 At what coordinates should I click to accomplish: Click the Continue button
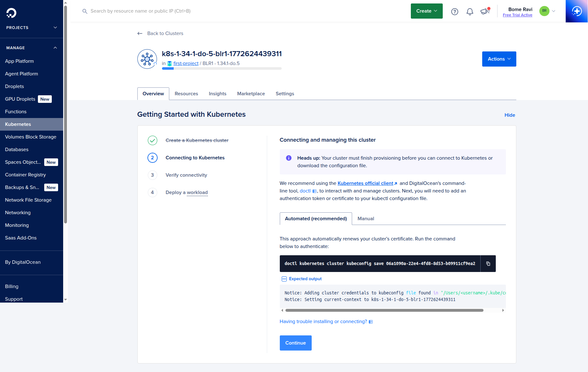[x=295, y=343]
